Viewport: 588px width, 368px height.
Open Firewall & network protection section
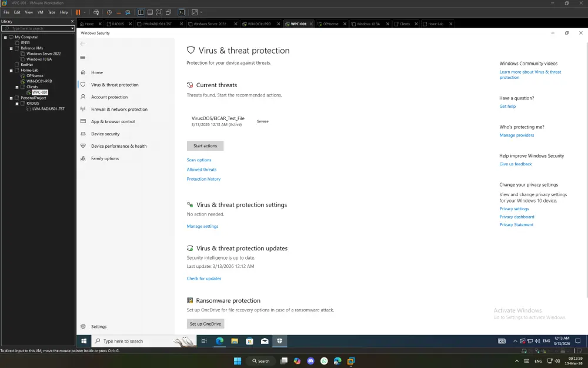[x=119, y=110]
